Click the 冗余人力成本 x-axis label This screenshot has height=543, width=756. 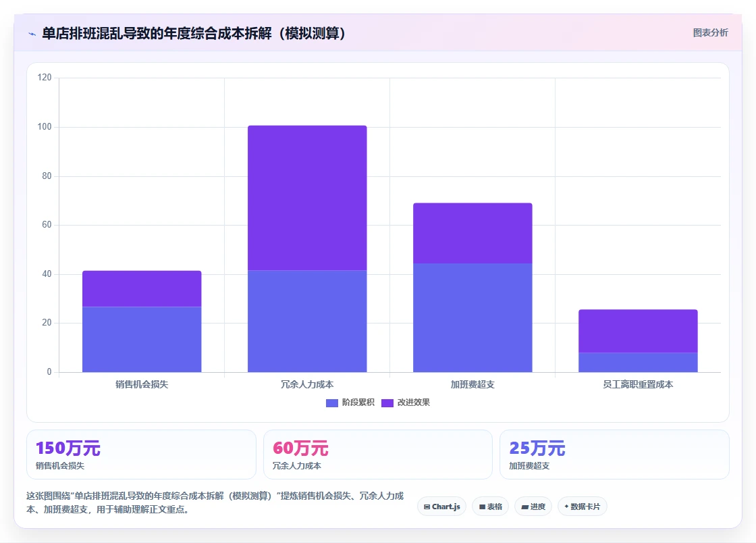click(x=307, y=384)
